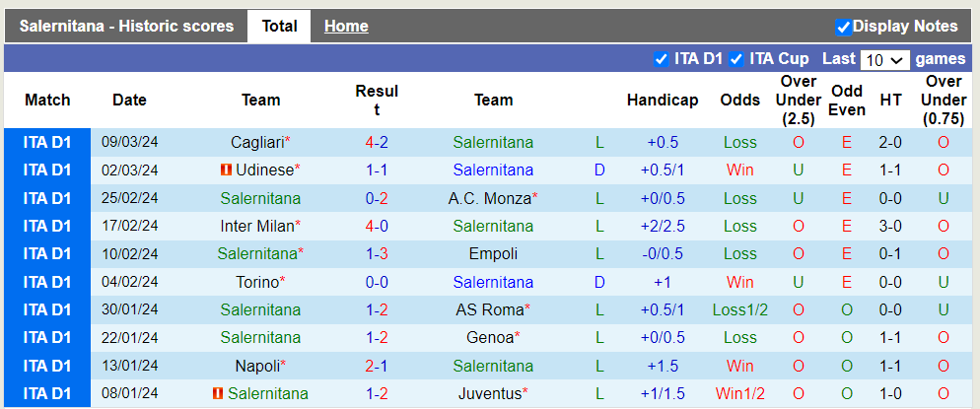Click the Empoli team name
980x409 pixels.
click(493, 253)
